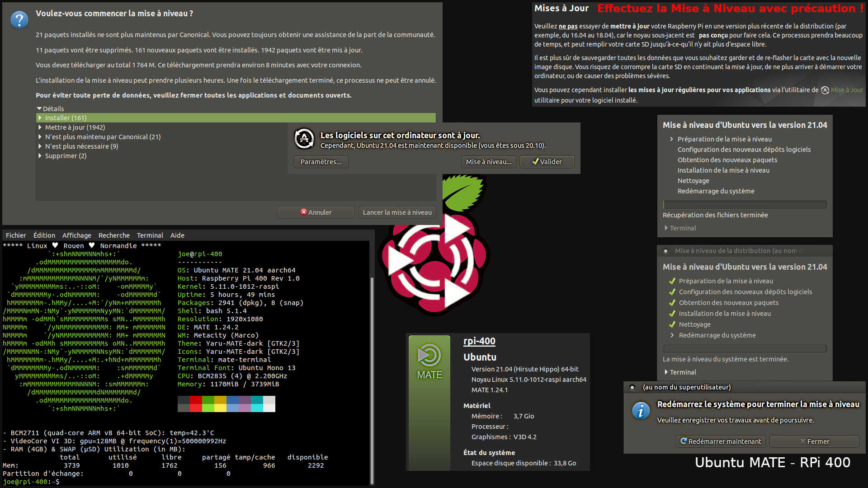The image size is (868, 488).
Task: Expand the Mettre à jour (1942) row
Action: tap(40, 127)
